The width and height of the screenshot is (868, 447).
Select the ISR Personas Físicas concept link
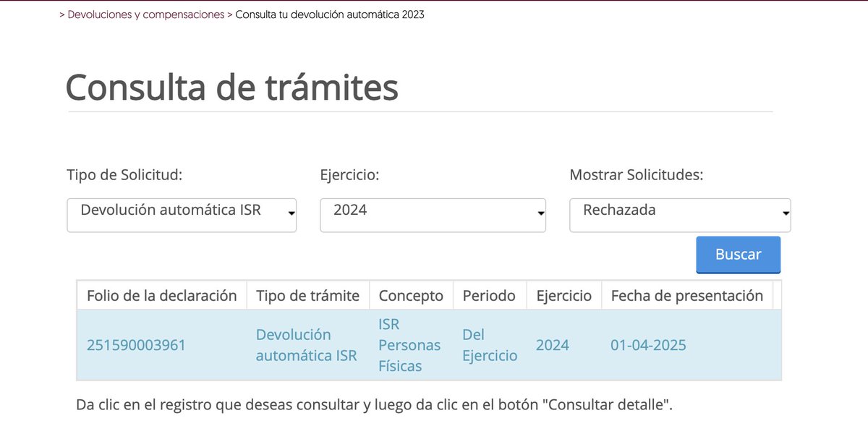pos(409,345)
